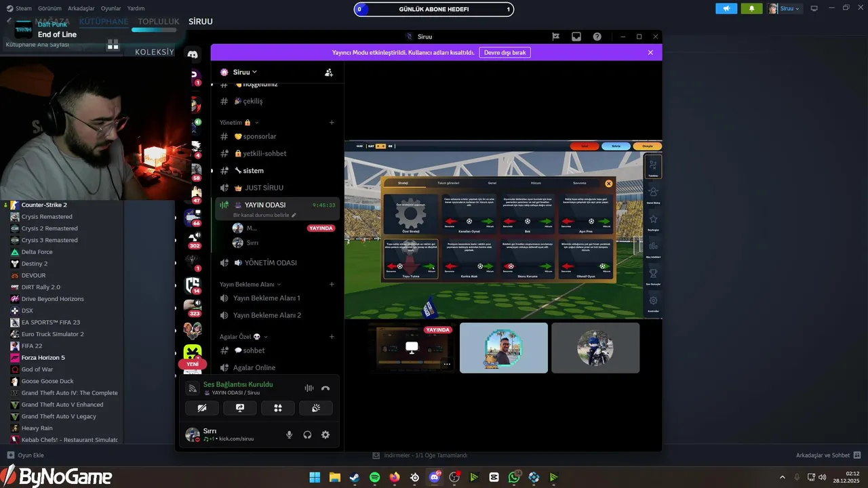Image resolution: width=868 pixels, height=488 pixels.
Task: Join the JUST SİRUU voice channel
Action: pyautogui.click(x=277, y=187)
